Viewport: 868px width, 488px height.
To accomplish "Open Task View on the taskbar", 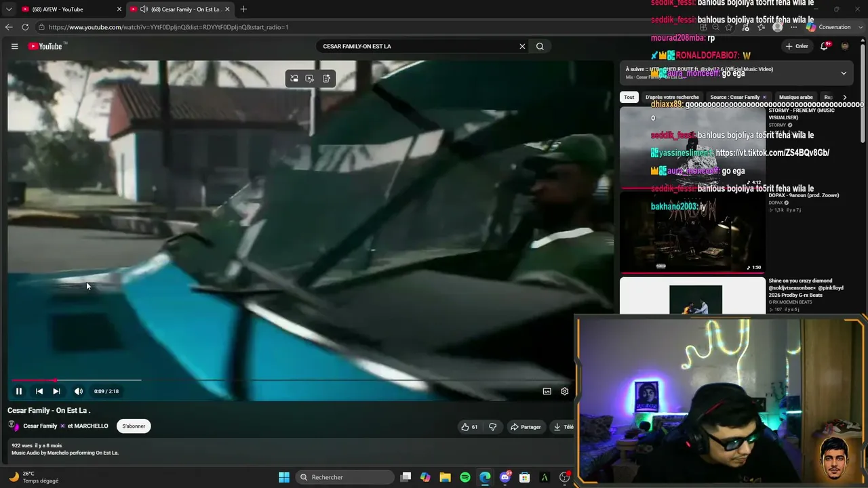I will [x=406, y=477].
